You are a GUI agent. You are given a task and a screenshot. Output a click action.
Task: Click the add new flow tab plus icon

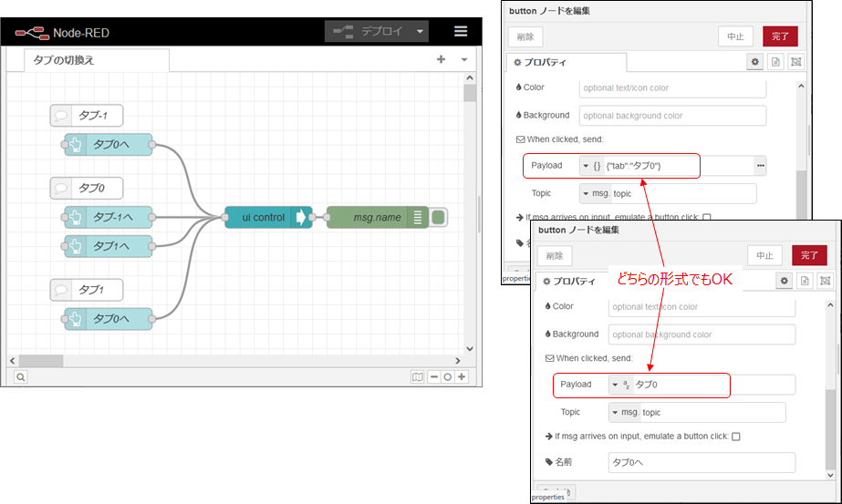(x=442, y=60)
